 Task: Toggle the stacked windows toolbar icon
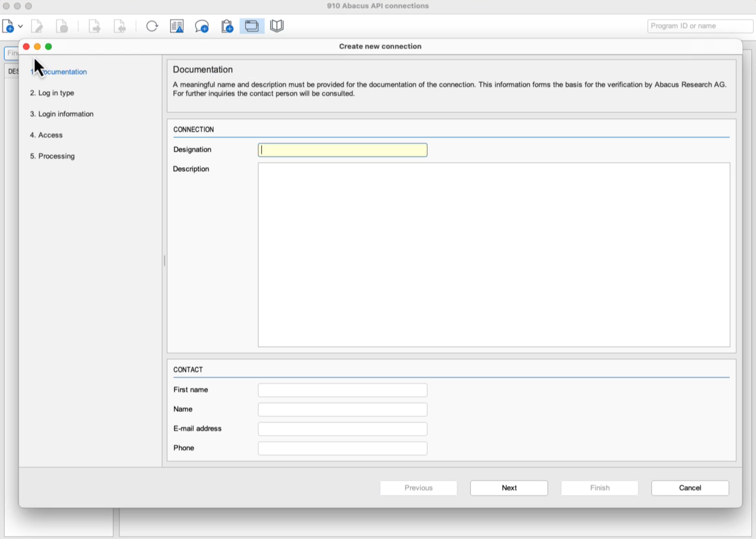click(x=252, y=26)
